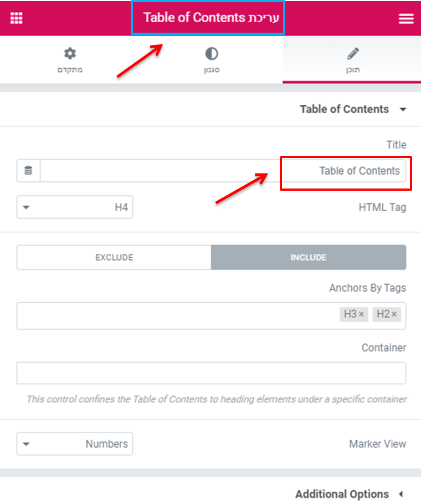Open the HTML Tag H4 dropdown
Screen dimensions: 421x504
coord(75,207)
